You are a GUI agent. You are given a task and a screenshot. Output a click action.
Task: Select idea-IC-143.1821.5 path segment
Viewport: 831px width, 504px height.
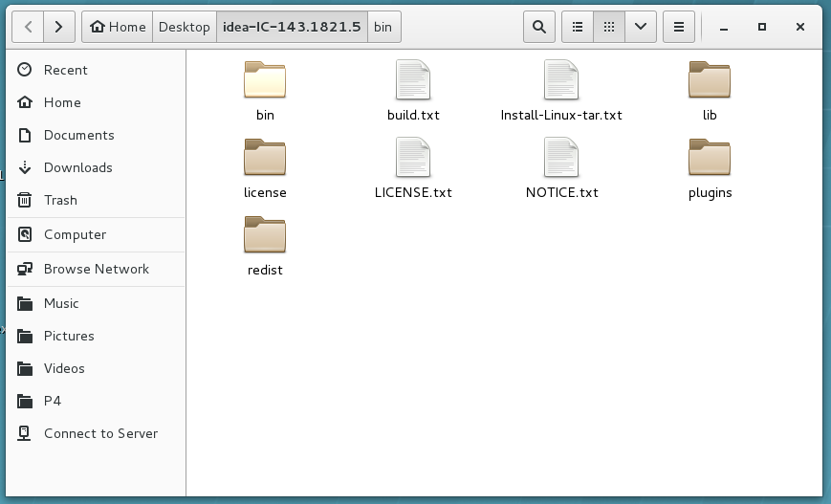292,27
